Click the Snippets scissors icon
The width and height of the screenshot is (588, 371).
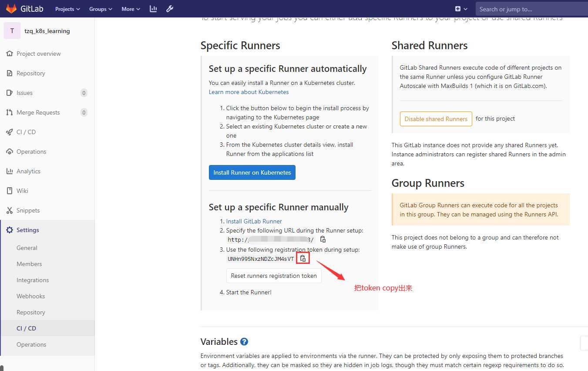(x=10, y=210)
